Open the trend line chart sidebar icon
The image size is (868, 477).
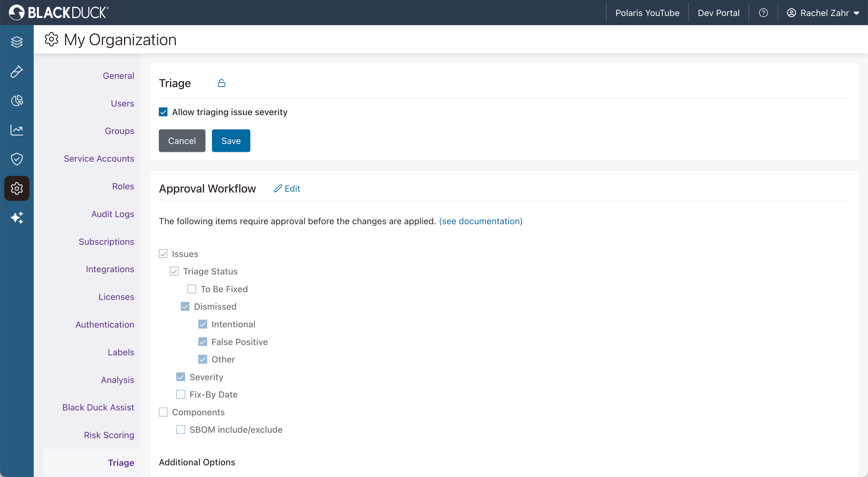tap(17, 130)
